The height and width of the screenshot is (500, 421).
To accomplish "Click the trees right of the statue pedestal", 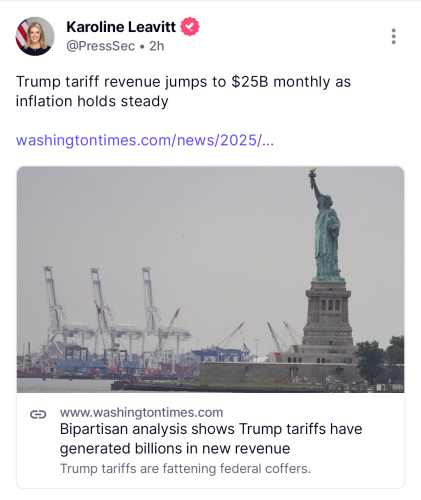I will click(x=380, y=360).
